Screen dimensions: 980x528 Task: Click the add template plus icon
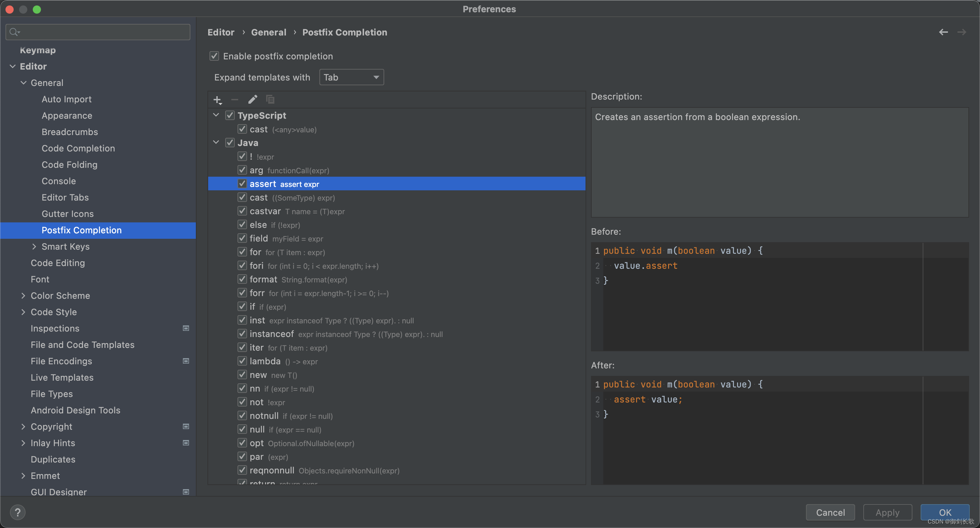click(x=217, y=100)
